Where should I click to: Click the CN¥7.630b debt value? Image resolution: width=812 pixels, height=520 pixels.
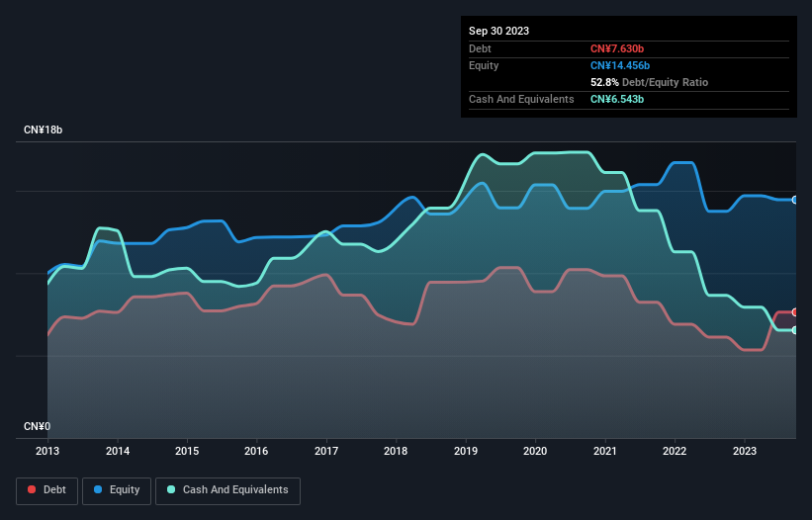pos(617,48)
